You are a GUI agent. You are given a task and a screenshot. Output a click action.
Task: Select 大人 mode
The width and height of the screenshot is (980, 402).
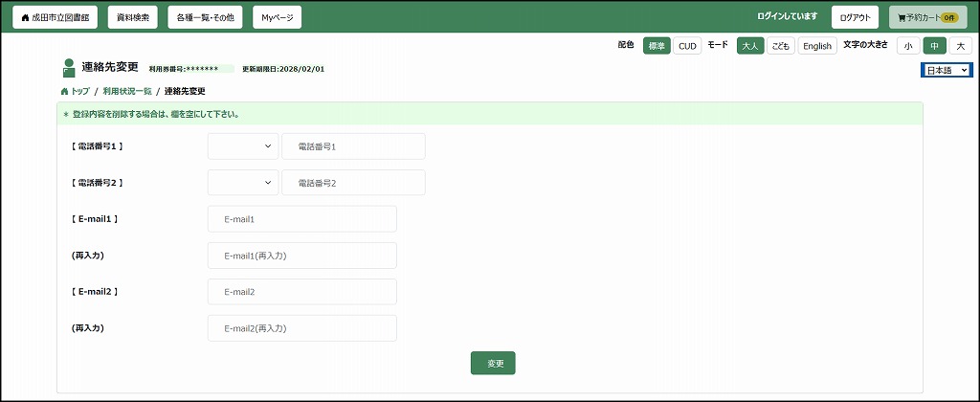tap(750, 46)
